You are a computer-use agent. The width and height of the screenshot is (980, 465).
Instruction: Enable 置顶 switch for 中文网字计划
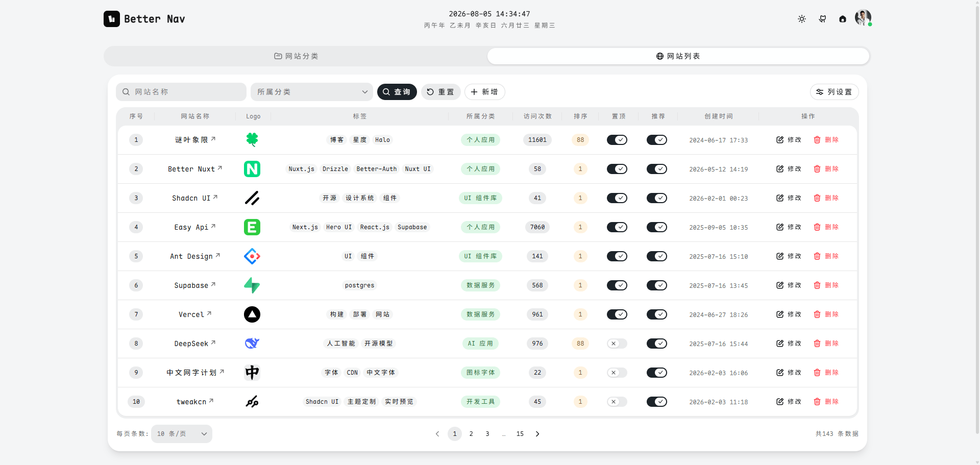(617, 373)
